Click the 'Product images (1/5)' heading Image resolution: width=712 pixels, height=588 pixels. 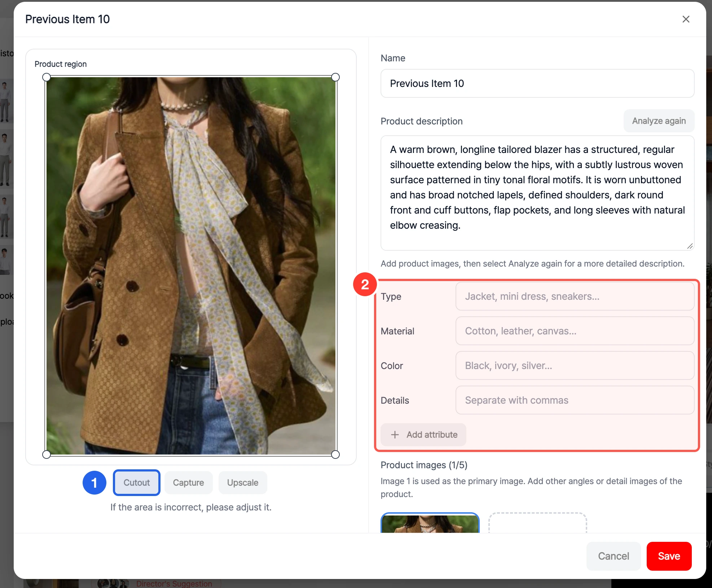click(x=424, y=465)
